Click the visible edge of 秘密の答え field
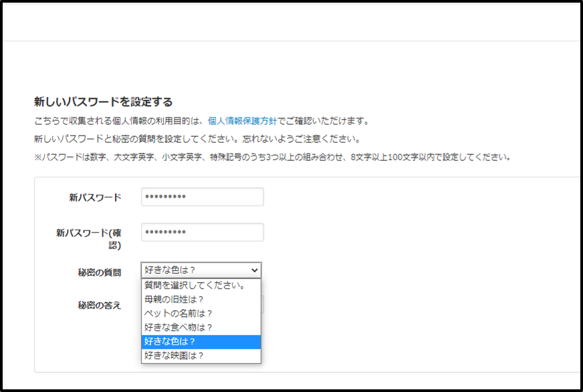The image size is (583, 392). (263, 305)
